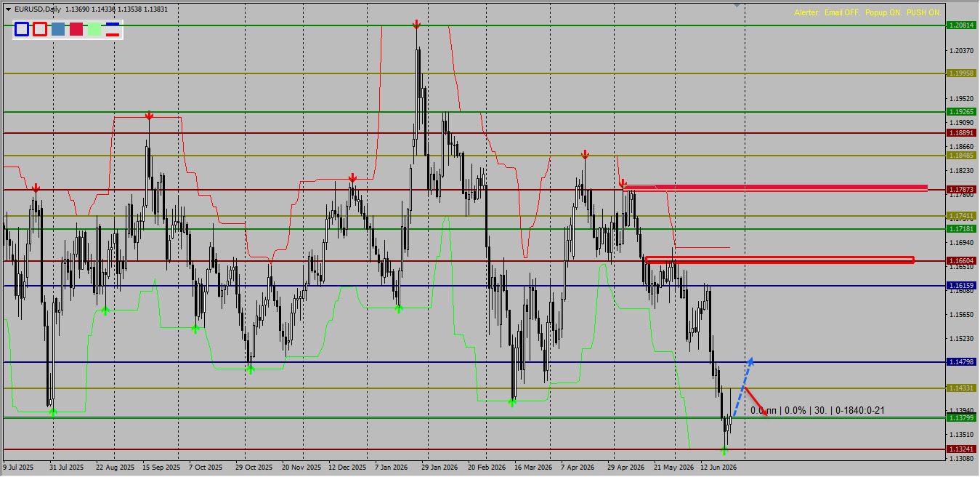The width and height of the screenshot is (980, 477).
Task: Click the 1.16159 navy price label
Action: click(962, 286)
